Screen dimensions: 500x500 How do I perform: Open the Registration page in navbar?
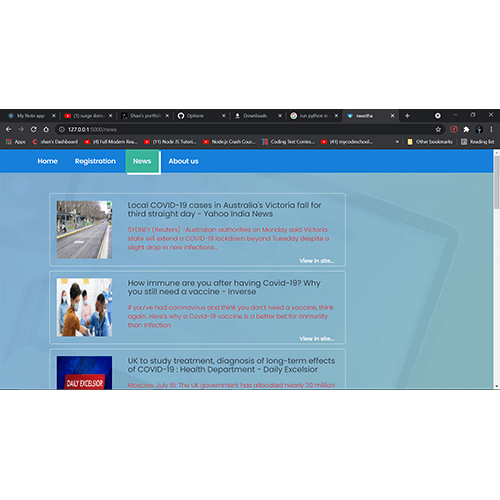point(95,161)
